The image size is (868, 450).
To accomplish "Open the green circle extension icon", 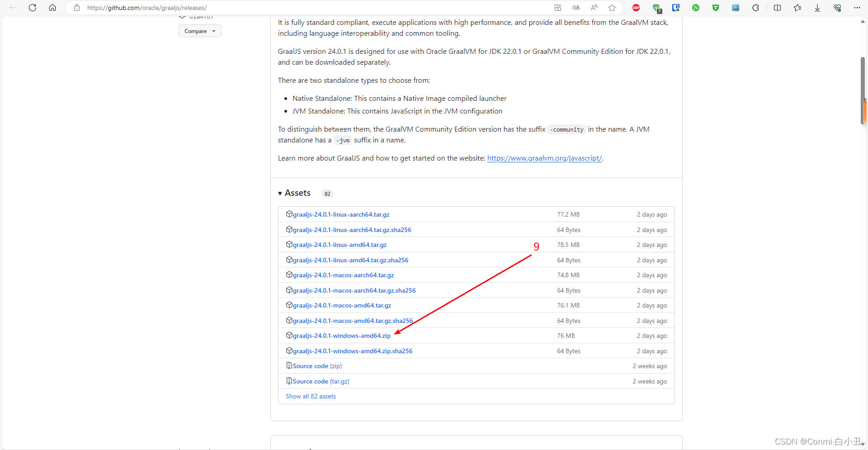I will [696, 8].
